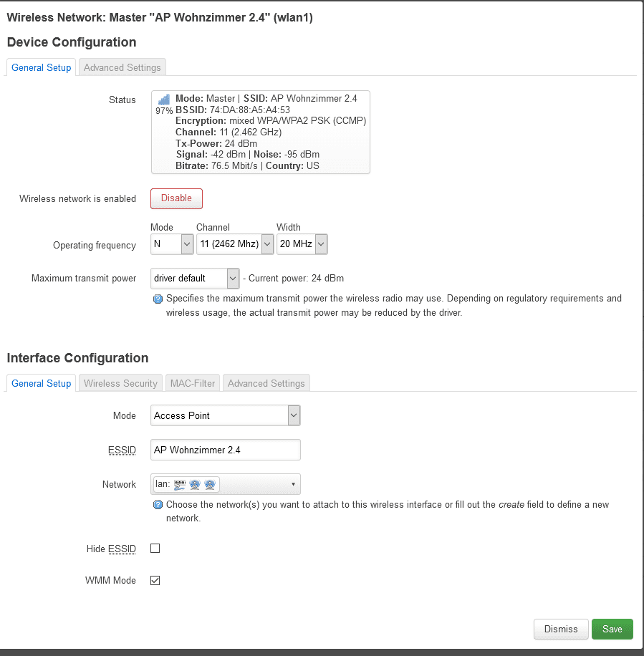Enable the Hide ESSID checkbox
The height and width of the screenshot is (656, 644).
(x=155, y=549)
